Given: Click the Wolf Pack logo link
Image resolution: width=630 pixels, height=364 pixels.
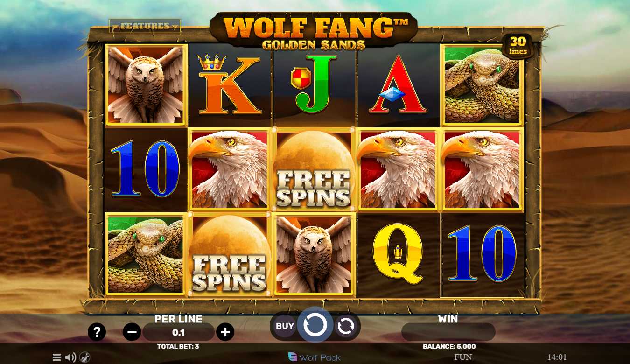Looking at the screenshot, I should 315,357.
